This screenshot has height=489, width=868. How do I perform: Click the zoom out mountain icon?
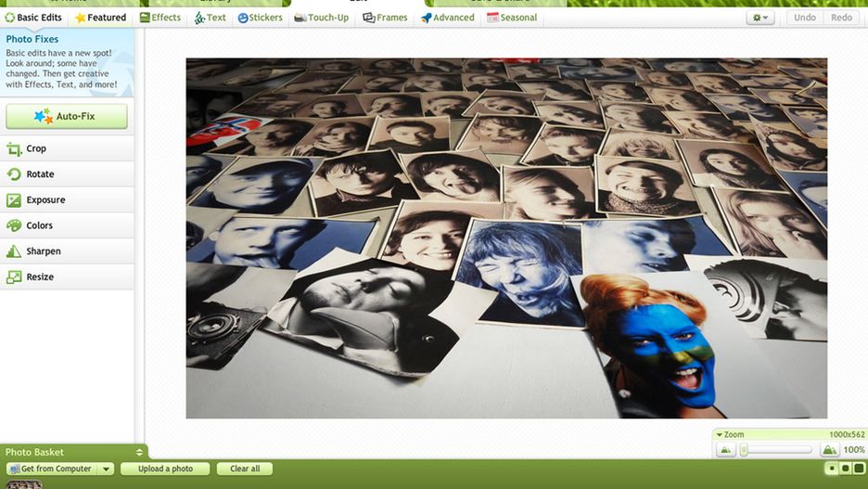(x=725, y=450)
